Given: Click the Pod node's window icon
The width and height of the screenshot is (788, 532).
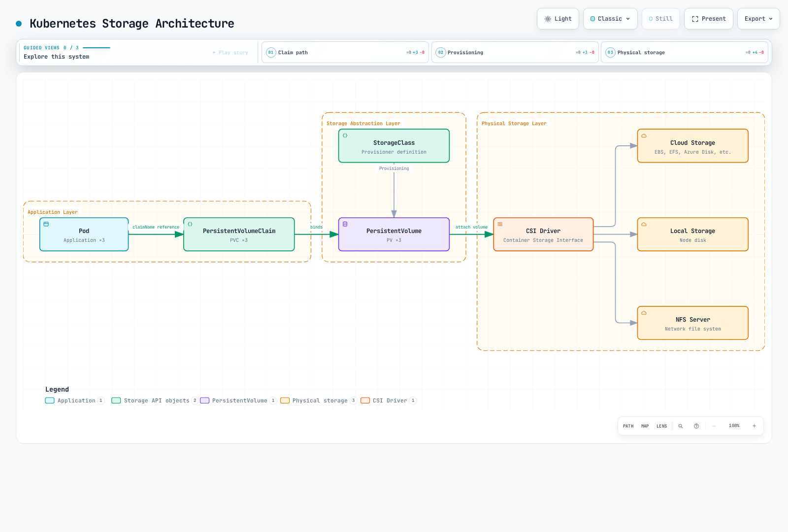Looking at the screenshot, I should point(46,224).
